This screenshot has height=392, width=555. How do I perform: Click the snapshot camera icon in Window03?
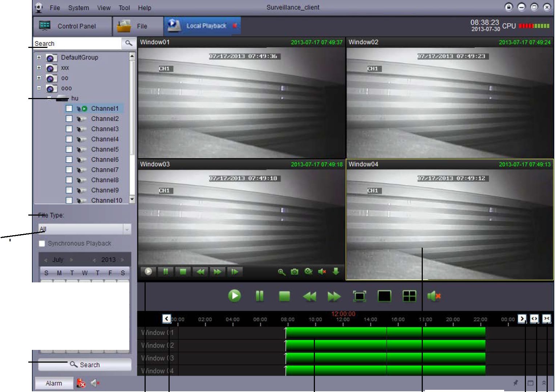pyautogui.click(x=295, y=271)
